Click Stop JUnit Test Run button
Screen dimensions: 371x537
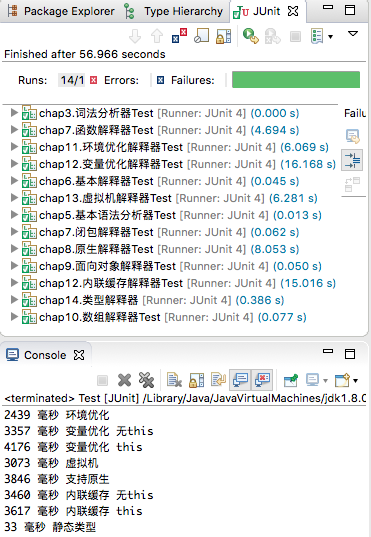[x=295, y=36]
